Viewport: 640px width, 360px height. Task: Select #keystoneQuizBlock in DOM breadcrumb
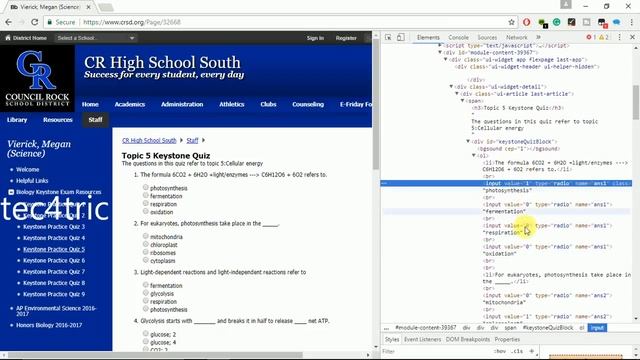coord(548,328)
